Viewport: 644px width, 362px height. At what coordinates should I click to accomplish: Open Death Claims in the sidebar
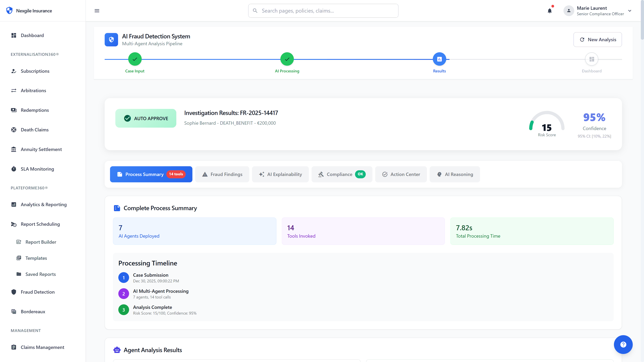35,130
